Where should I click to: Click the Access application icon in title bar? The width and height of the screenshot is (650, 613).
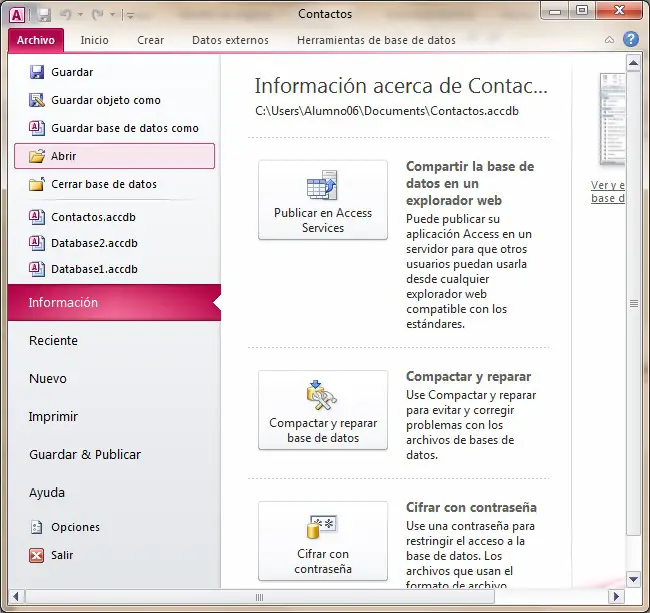pos(17,15)
